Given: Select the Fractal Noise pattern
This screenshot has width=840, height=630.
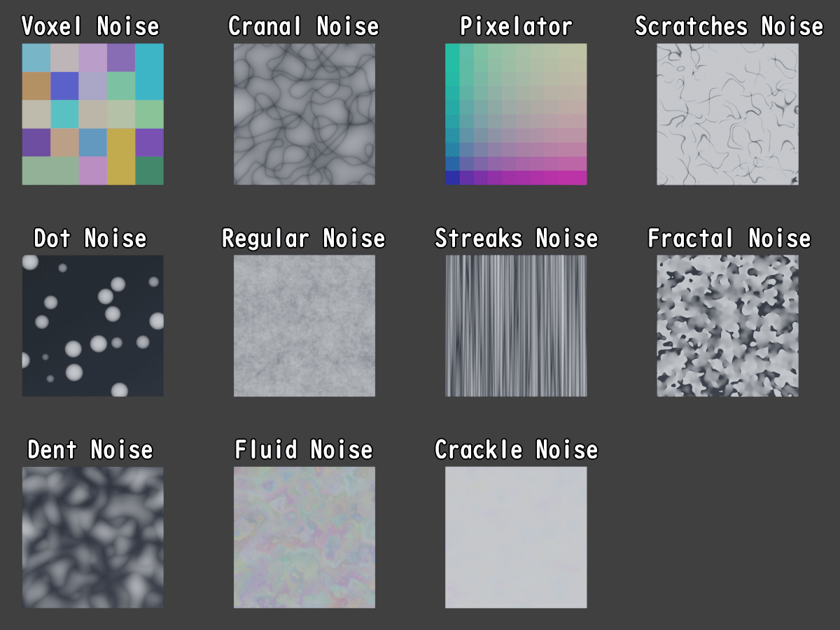Looking at the screenshot, I should click(x=728, y=325).
